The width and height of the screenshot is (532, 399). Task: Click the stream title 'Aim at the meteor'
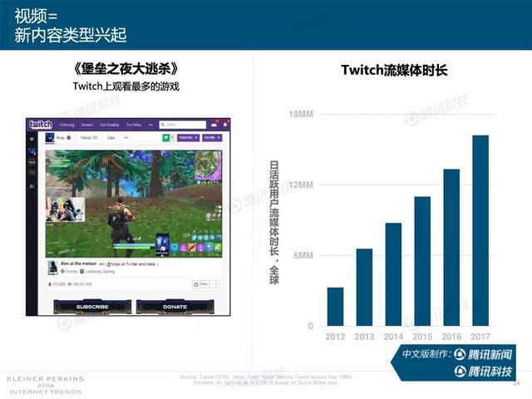point(78,264)
